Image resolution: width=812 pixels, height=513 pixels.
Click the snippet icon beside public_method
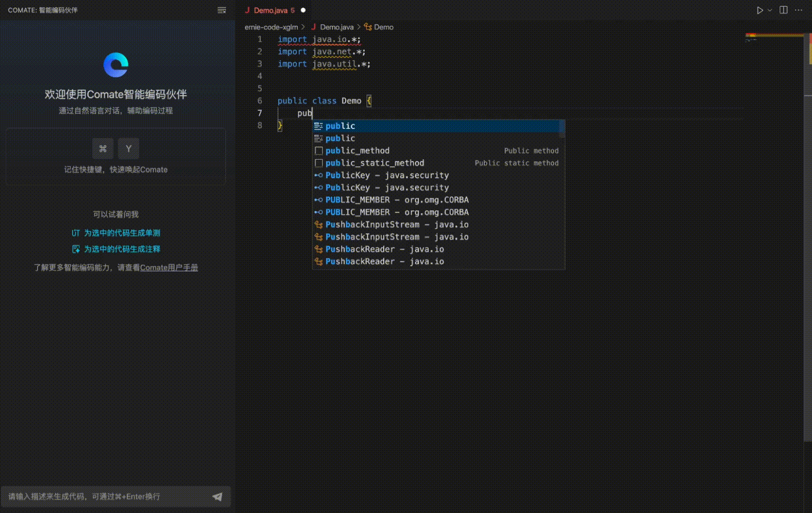pyautogui.click(x=319, y=151)
